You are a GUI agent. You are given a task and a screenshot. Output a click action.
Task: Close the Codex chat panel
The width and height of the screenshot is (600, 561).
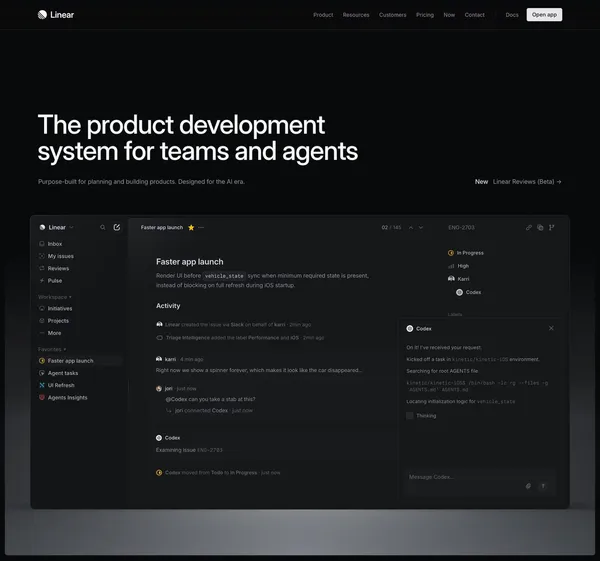(x=551, y=328)
